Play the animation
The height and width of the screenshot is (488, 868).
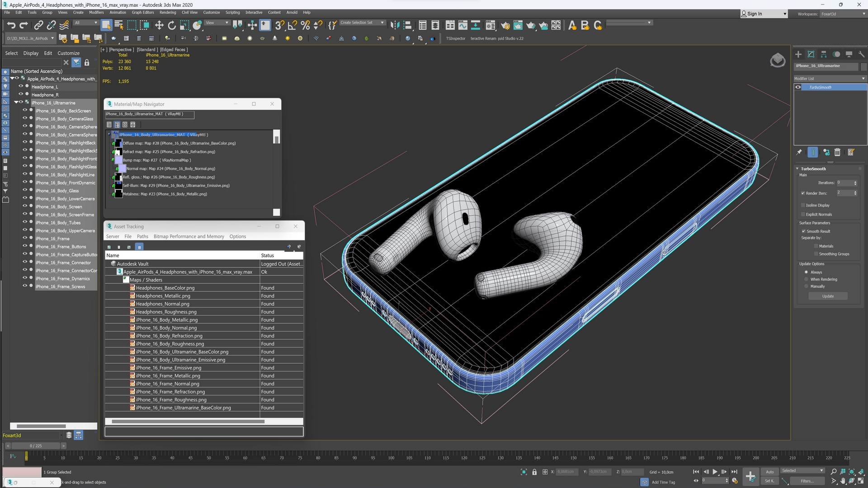(x=715, y=472)
